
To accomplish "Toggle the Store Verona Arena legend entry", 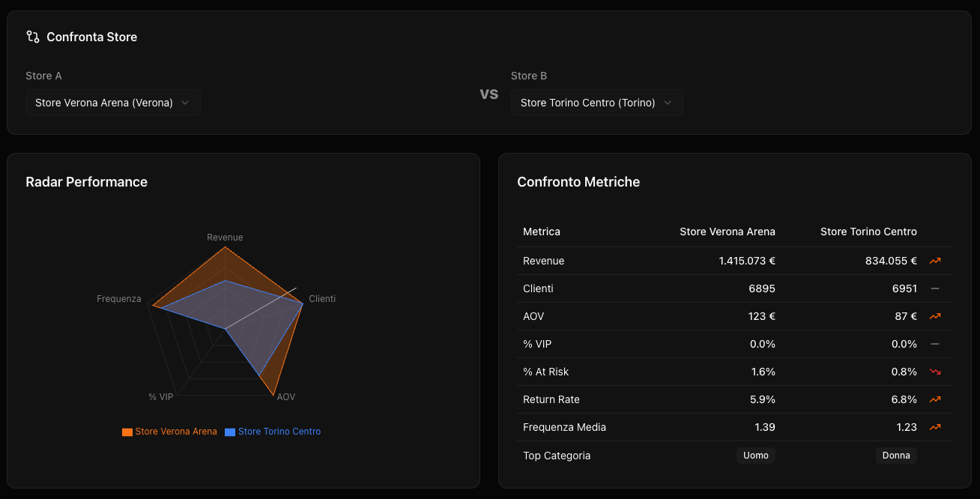I will [x=169, y=431].
